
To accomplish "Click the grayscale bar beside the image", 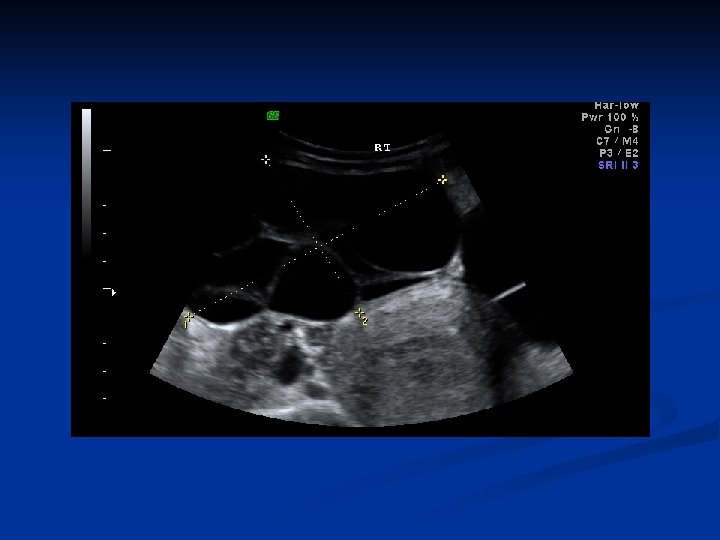I will (x=86, y=182).
